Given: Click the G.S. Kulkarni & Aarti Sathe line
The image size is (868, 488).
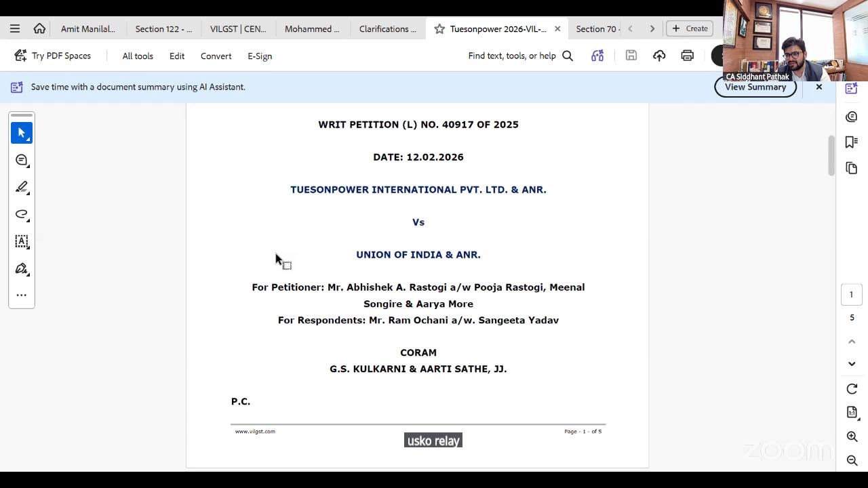Looking at the screenshot, I should [x=418, y=369].
